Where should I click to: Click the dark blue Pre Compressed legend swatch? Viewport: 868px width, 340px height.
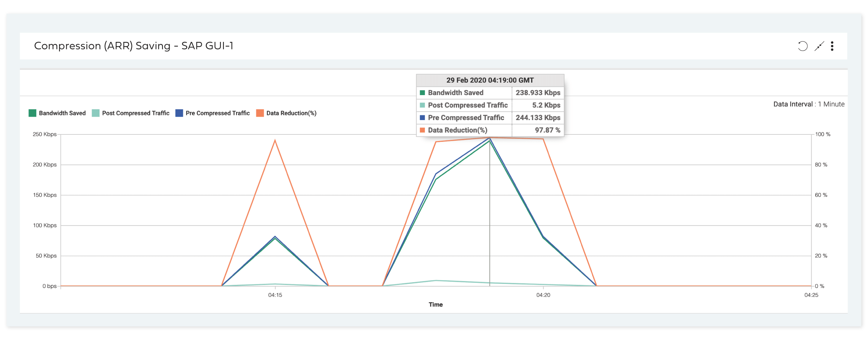click(x=179, y=113)
